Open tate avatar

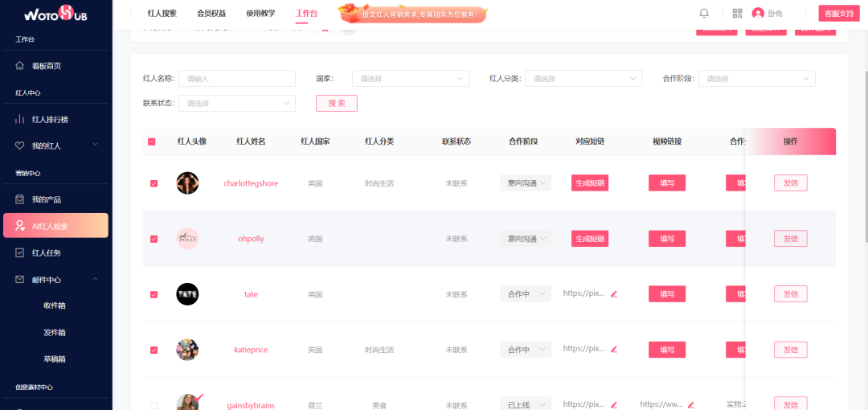tap(187, 294)
